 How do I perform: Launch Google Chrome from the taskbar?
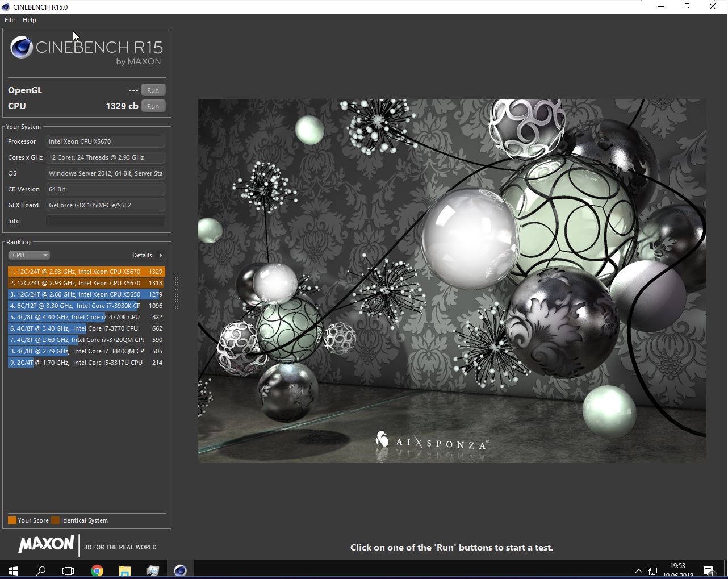point(97,570)
